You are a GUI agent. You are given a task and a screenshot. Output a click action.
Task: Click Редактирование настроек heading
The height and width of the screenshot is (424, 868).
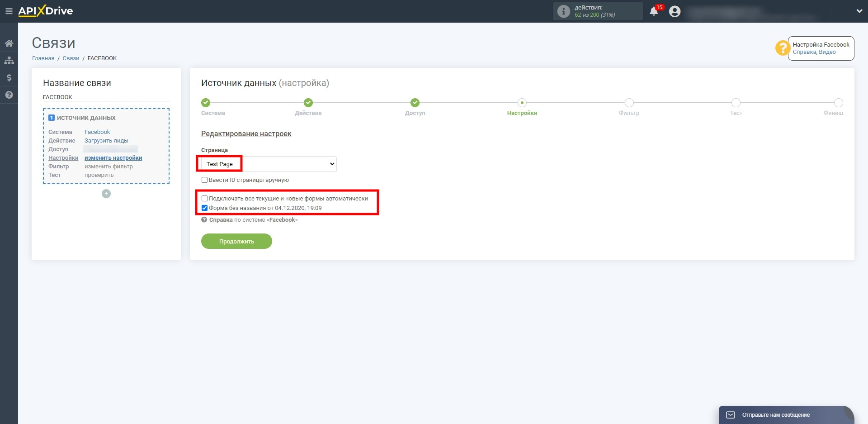click(246, 134)
